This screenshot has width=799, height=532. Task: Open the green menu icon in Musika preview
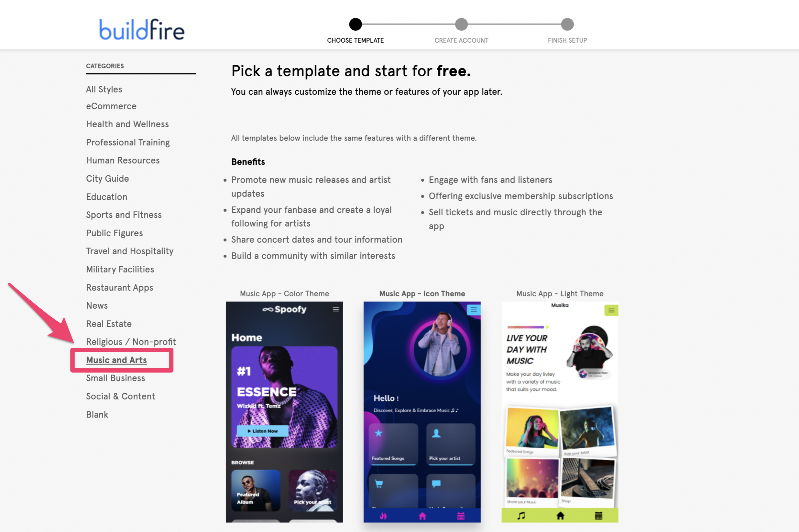(x=611, y=310)
